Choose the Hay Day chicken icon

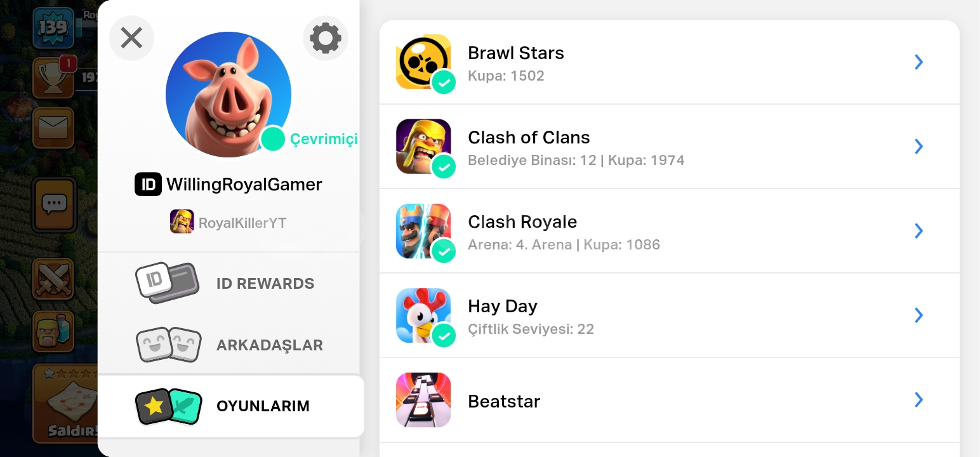click(x=423, y=315)
